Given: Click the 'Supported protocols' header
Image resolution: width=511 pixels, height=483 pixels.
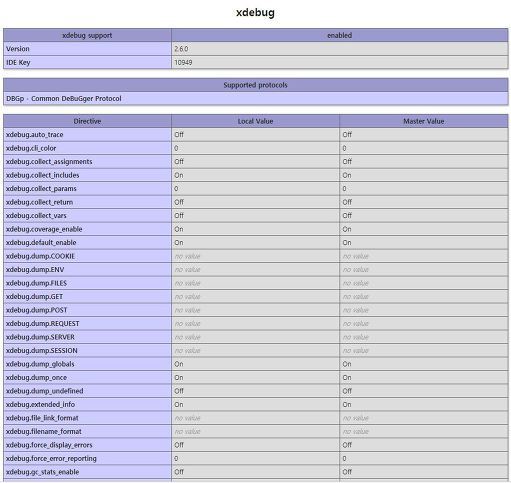Looking at the screenshot, I should click(255, 85).
